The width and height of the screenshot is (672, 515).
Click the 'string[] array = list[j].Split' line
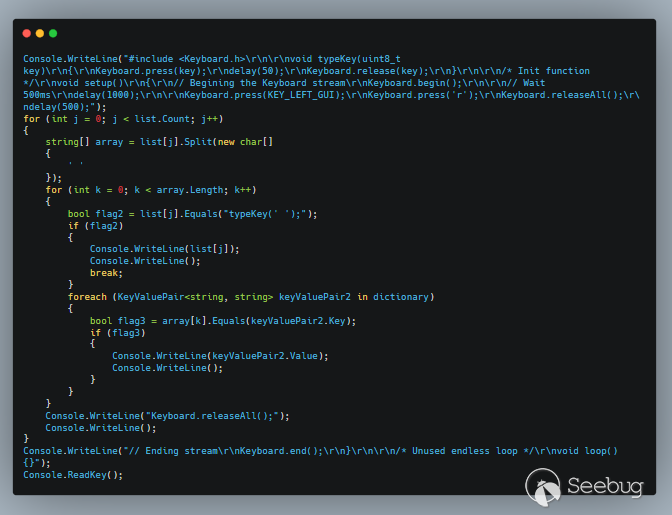coord(159,142)
